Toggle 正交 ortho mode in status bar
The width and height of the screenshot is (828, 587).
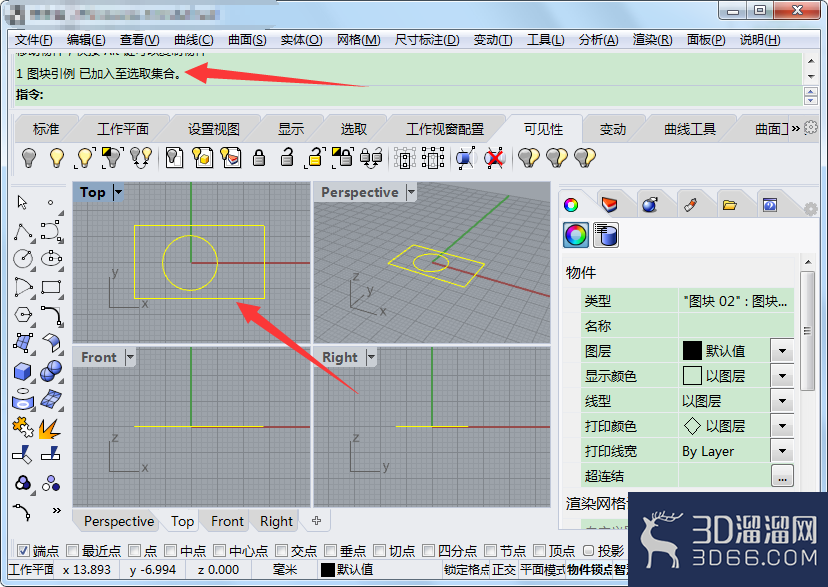[x=504, y=570]
